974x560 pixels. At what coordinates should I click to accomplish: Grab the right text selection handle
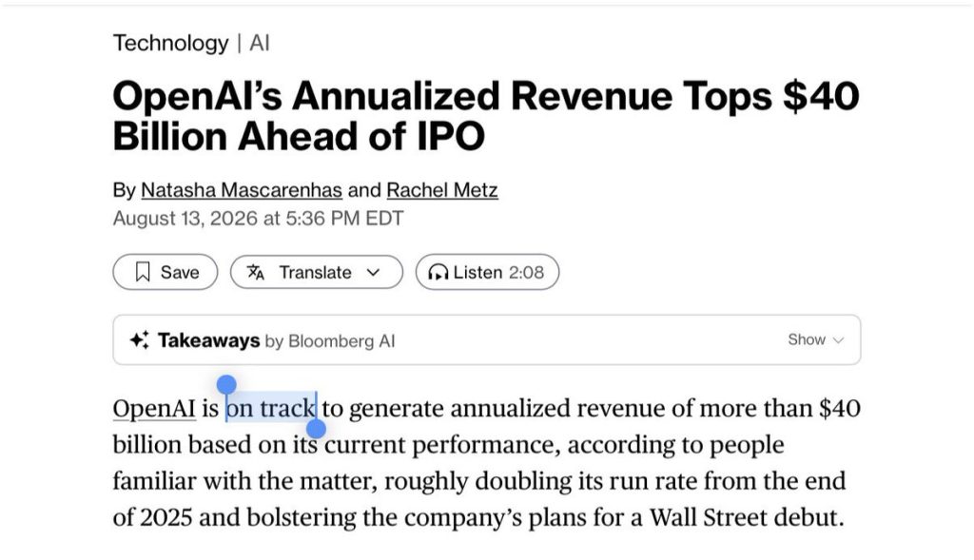[x=316, y=429]
